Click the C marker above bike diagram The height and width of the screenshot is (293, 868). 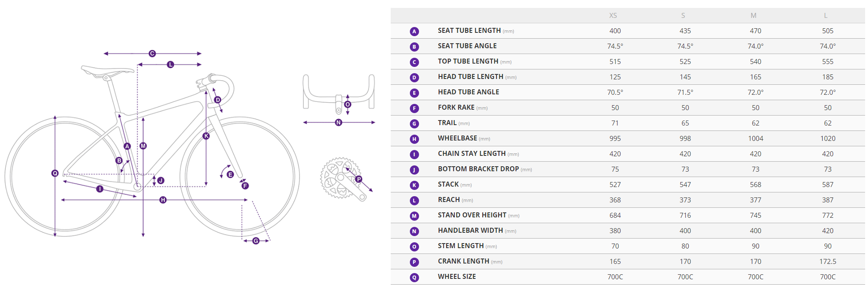(x=152, y=54)
